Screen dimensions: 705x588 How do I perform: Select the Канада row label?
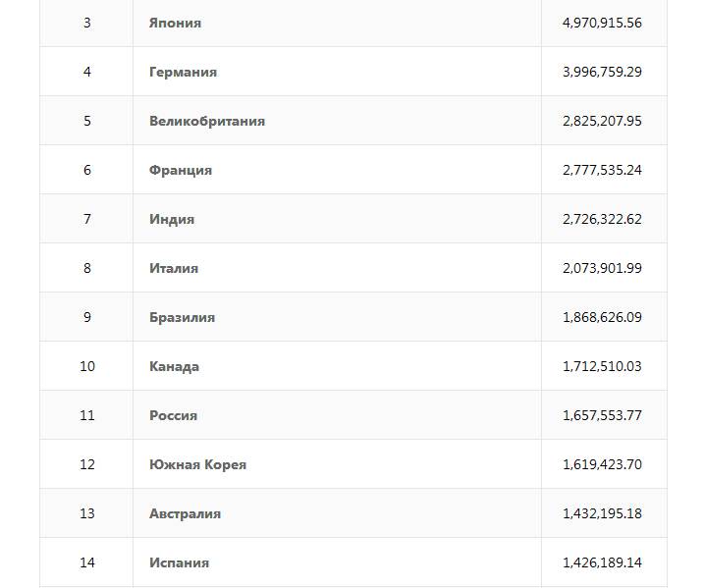pos(174,366)
